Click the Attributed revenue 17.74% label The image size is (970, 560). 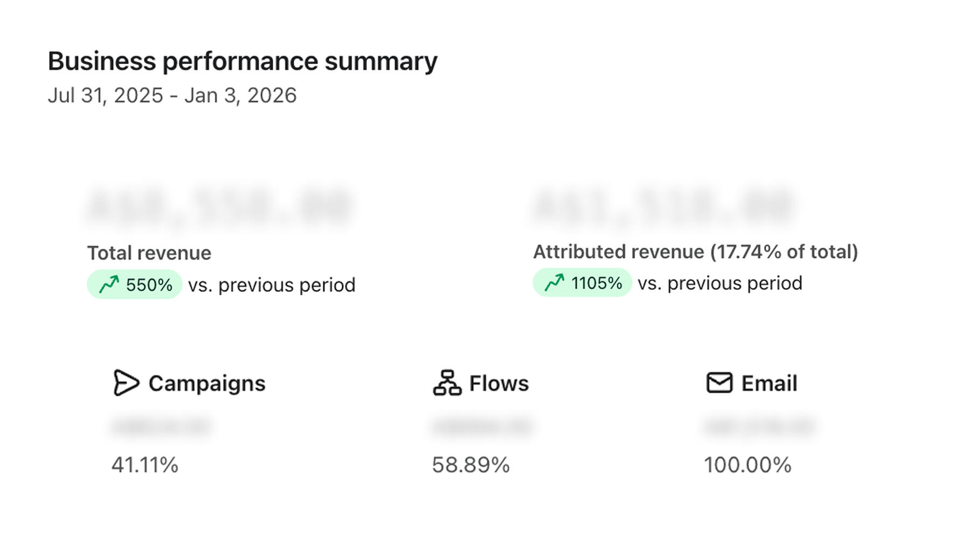pyautogui.click(x=695, y=251)
